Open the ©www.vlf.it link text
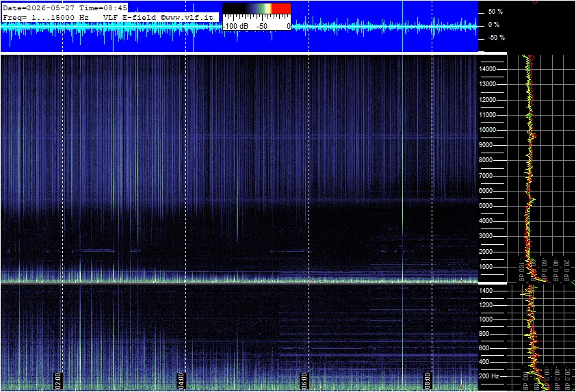 pos(187,17)
